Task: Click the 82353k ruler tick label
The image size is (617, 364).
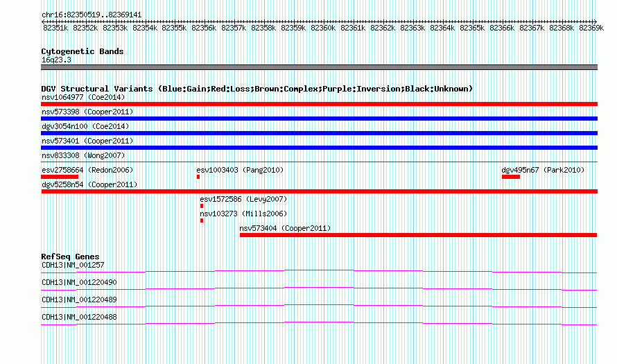Action: [115, 28]
